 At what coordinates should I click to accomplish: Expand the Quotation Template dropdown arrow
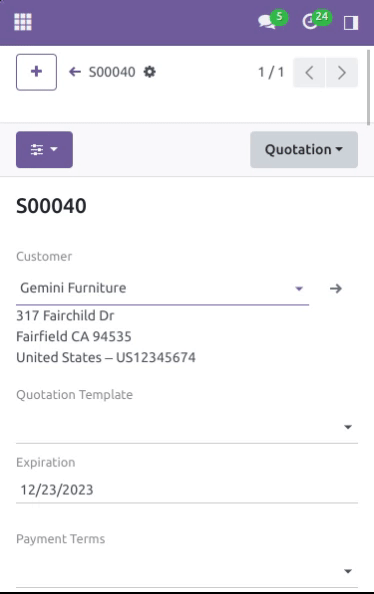pos(348,427)
